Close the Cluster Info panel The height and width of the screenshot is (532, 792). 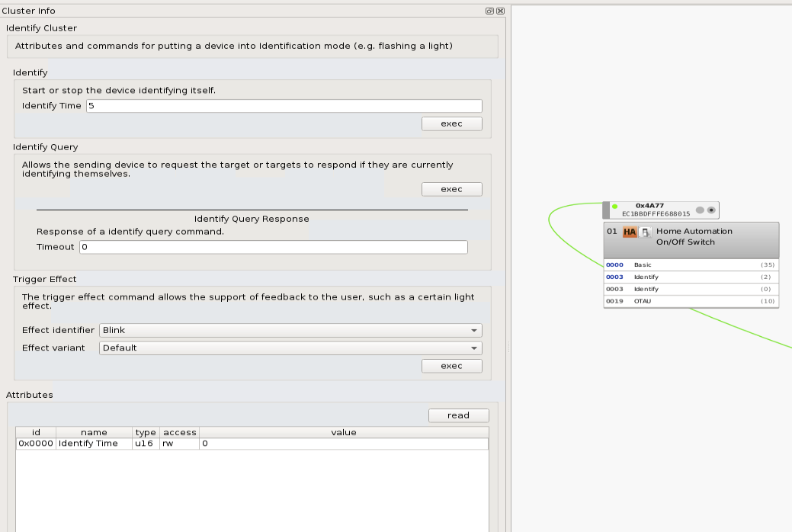click(501, 11)
